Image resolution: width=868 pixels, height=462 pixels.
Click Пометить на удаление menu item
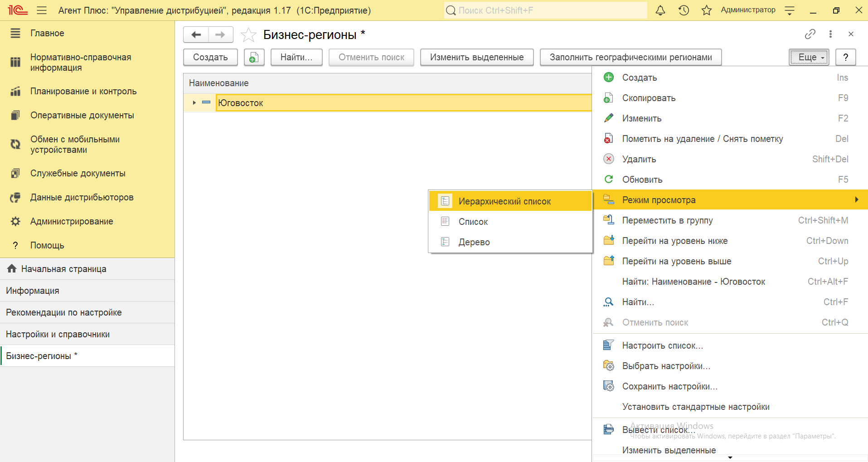702,139
